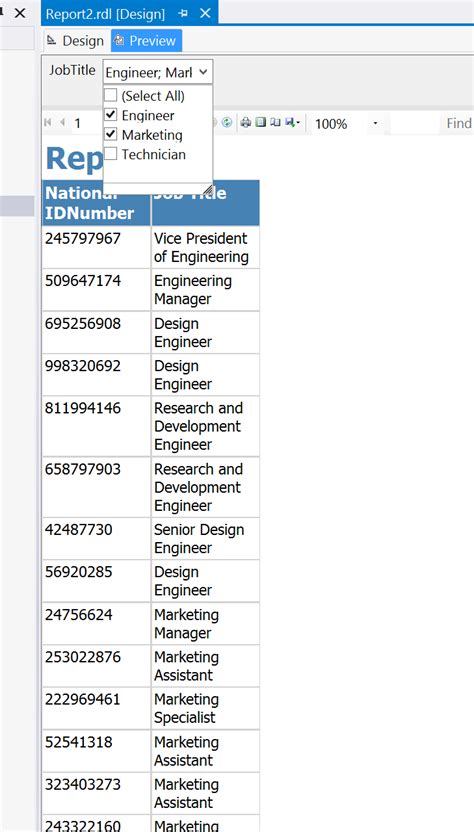Select the Preview tab
The height and width of the screenshot is (832, 474).
(146, 41)
